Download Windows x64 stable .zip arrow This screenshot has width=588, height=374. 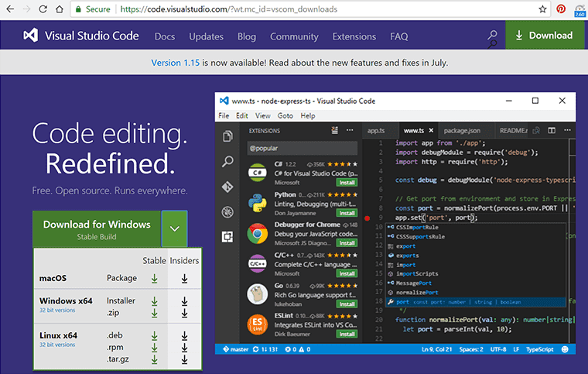[155, 313]
